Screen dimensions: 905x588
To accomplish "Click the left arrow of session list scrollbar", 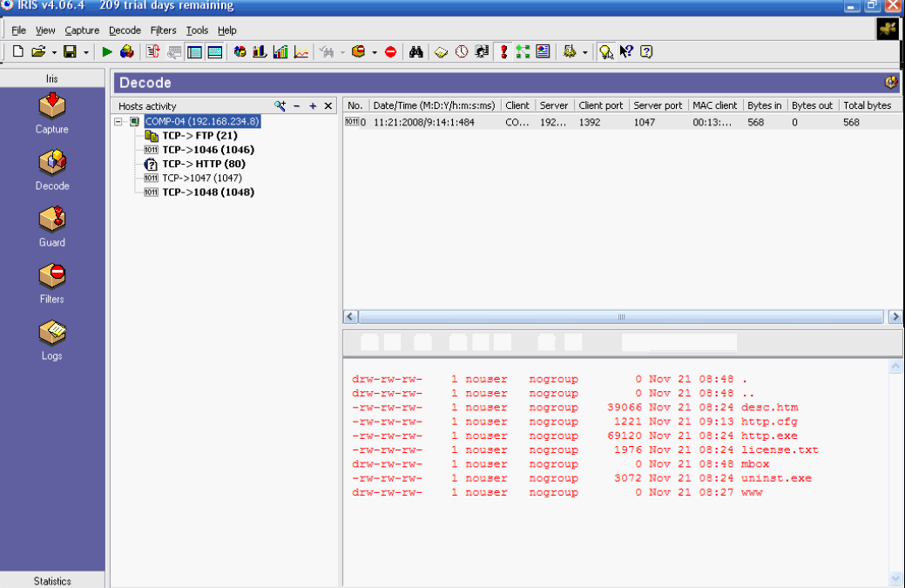I will pos(350,317).
